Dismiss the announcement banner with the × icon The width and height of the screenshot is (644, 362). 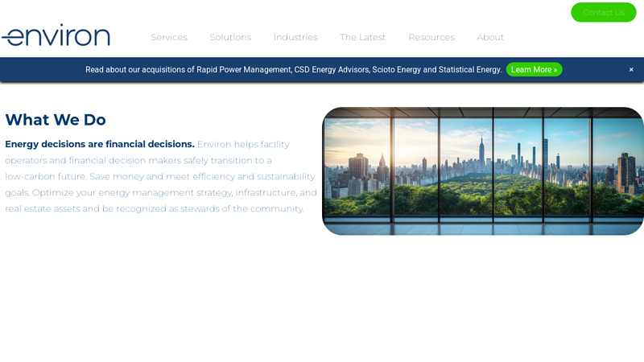pos(631,70)
